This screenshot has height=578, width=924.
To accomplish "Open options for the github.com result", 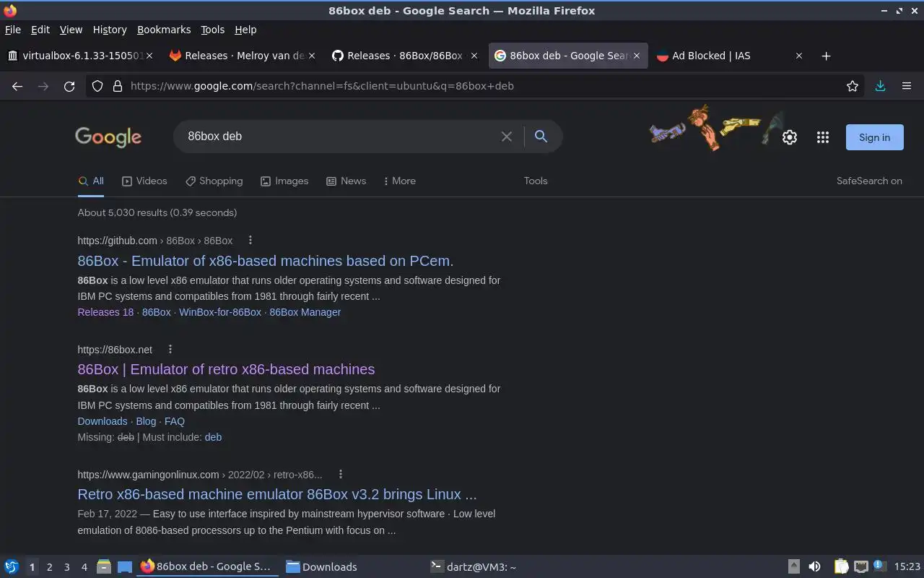I will [250, 241].
